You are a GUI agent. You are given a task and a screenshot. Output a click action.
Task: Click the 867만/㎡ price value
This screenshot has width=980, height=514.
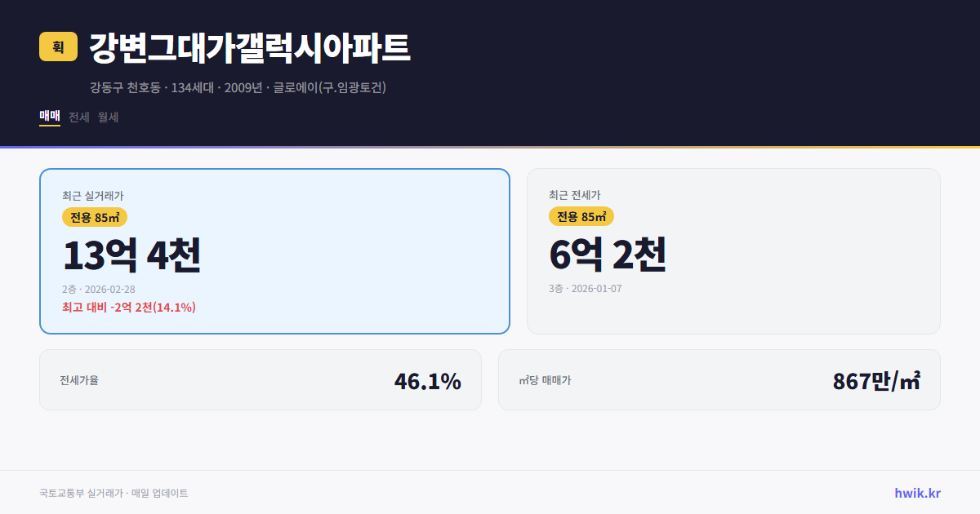[x=875, y=379]
